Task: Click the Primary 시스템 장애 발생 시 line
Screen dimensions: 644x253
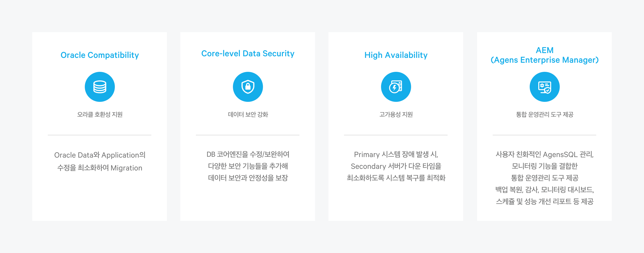Action: tap(396, 154)
